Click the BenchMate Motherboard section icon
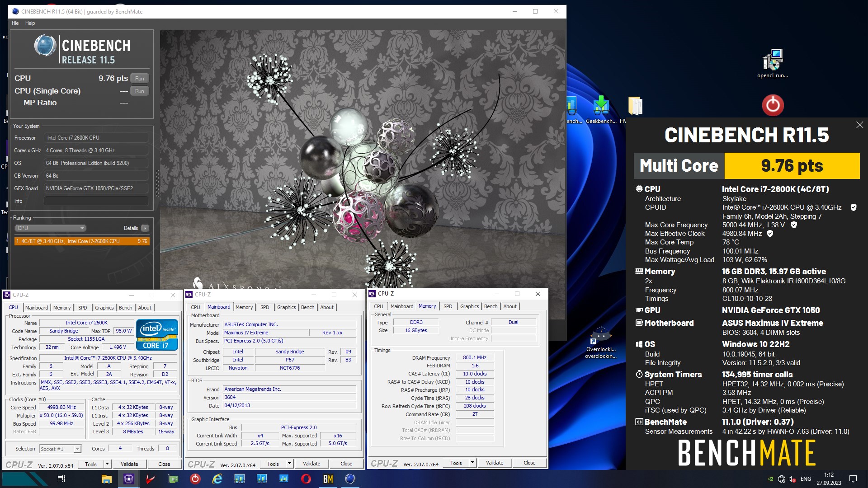868x488 pixels. tap(639, 323)
